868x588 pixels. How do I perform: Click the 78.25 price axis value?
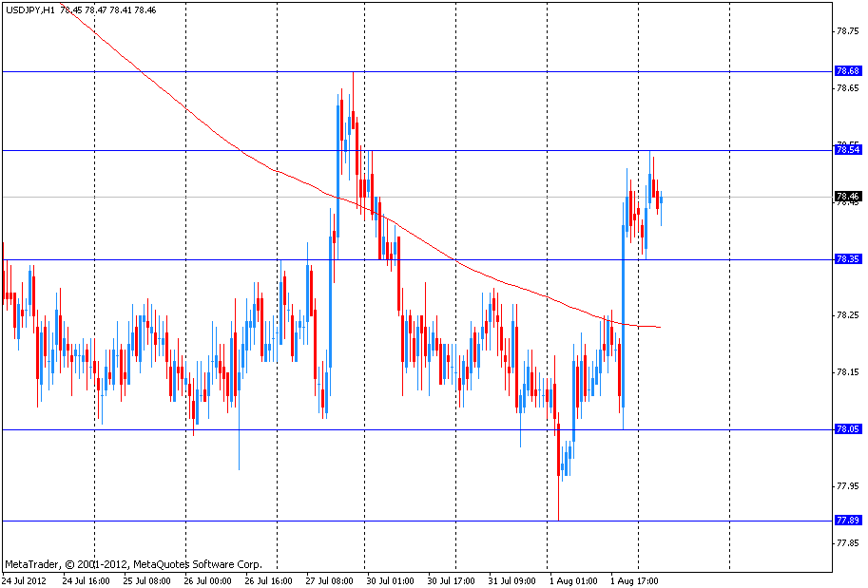(x=846, y=315)
